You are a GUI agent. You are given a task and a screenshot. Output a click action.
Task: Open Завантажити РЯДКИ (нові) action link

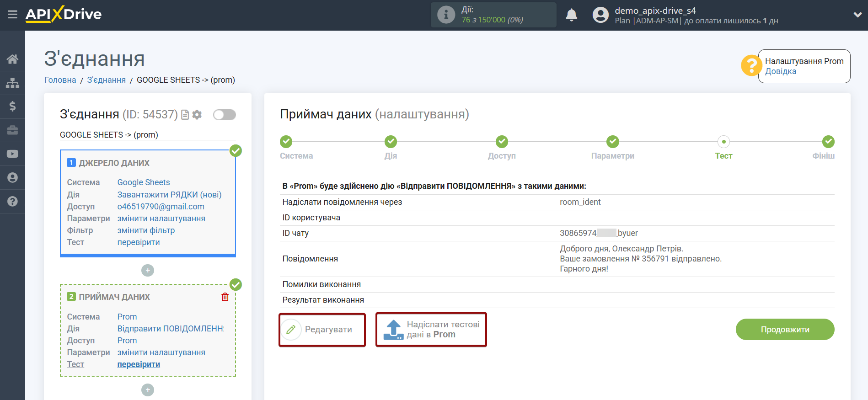click(x=169, y=195)
